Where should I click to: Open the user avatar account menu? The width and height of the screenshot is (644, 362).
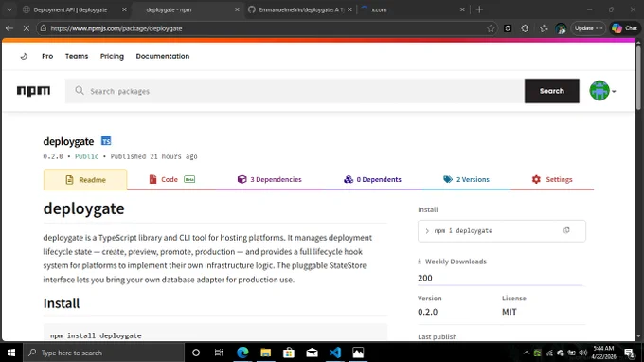point(602,91)
